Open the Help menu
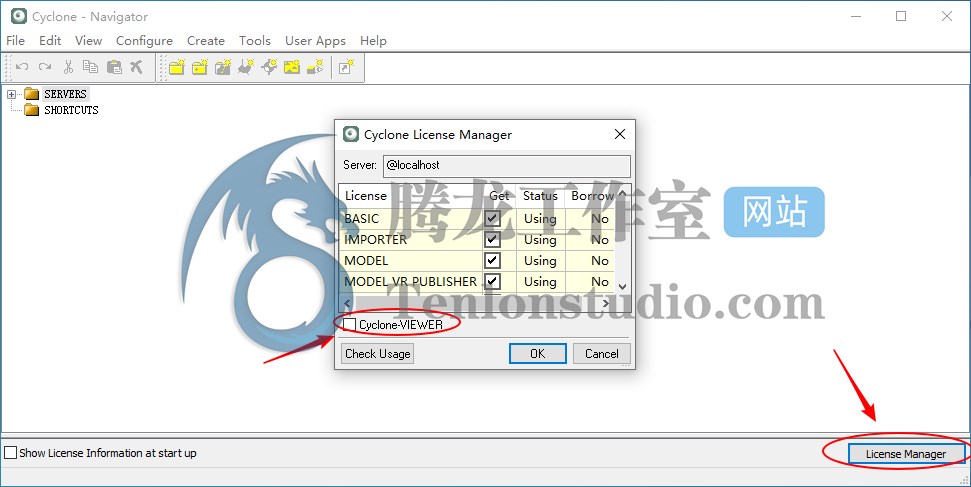 [373, 41]
